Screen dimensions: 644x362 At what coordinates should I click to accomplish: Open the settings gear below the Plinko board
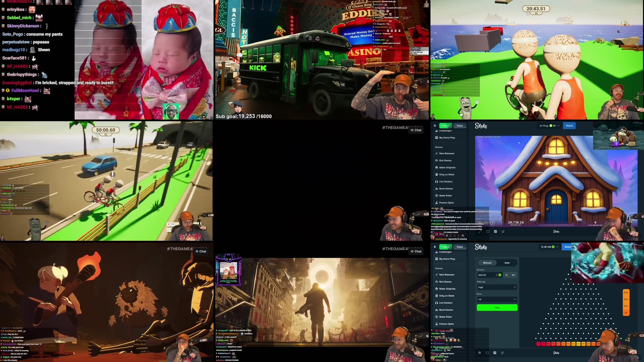click(480, 353)
